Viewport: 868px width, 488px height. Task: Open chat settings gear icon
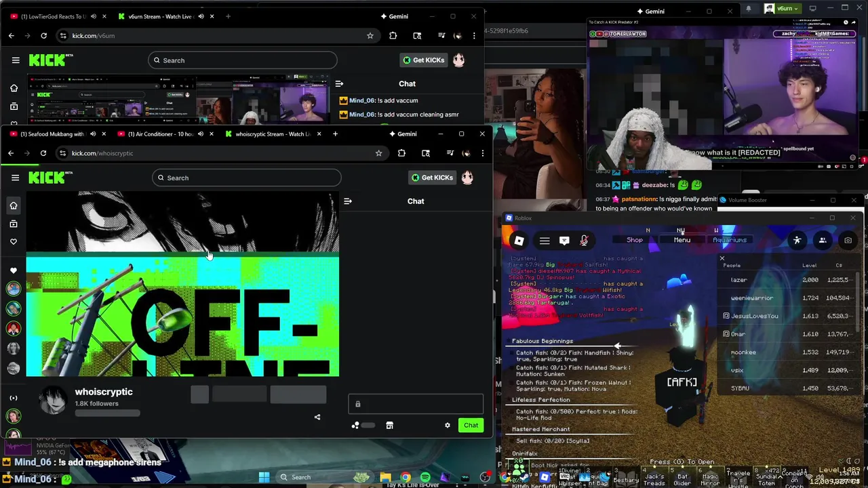pyautogui.click(x=447, y=426)
